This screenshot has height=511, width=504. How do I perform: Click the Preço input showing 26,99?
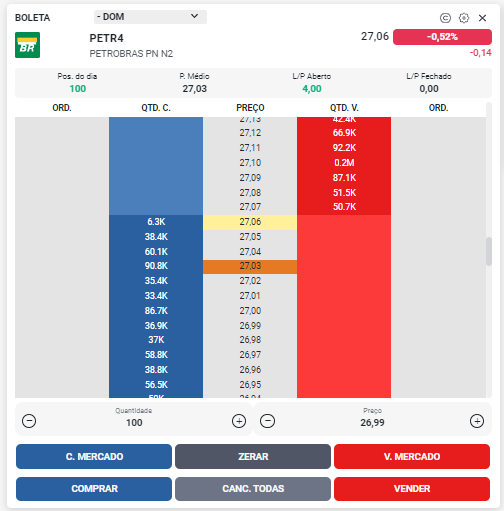click(372, 423)
